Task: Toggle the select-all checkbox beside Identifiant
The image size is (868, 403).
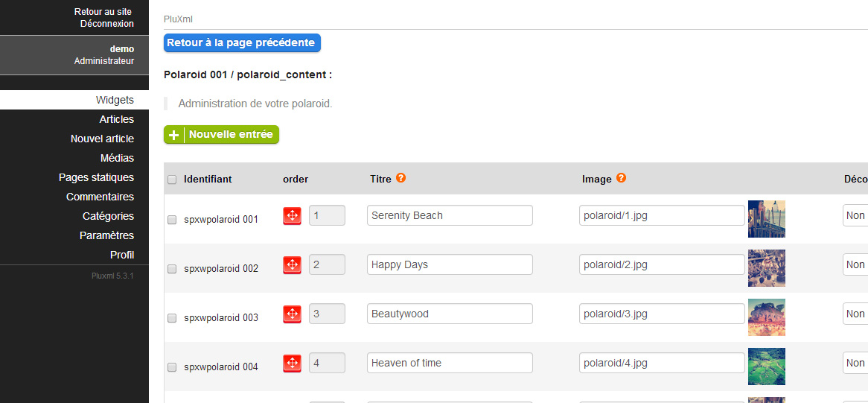Action: 172,180
